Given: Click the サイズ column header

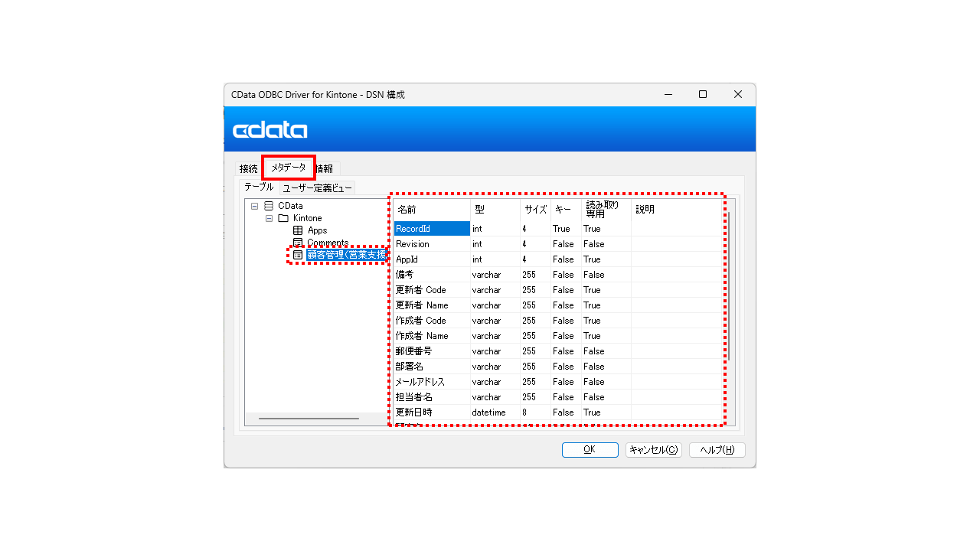Looking at the screenshot, I should pos(536,210).
